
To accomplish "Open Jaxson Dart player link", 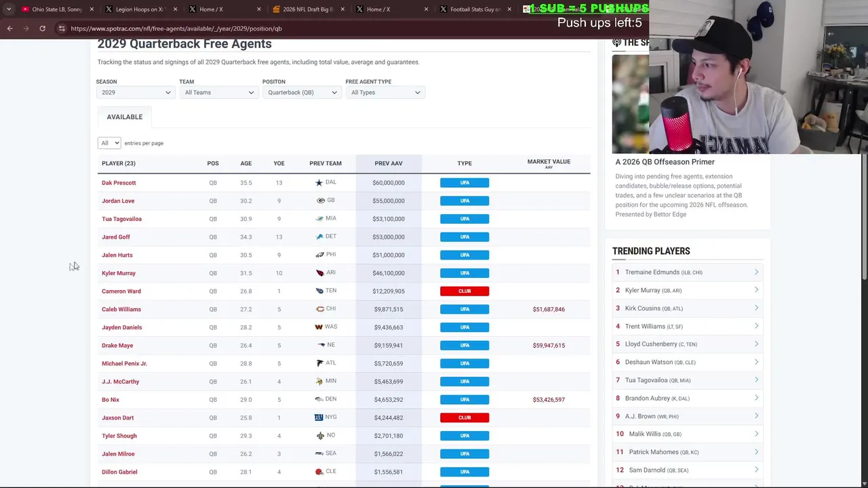I will (117, 418).
